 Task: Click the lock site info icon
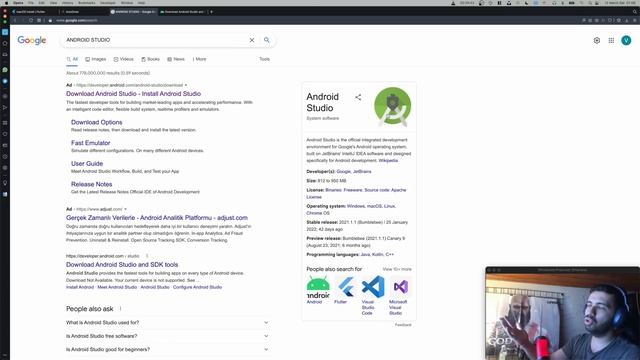50,20
